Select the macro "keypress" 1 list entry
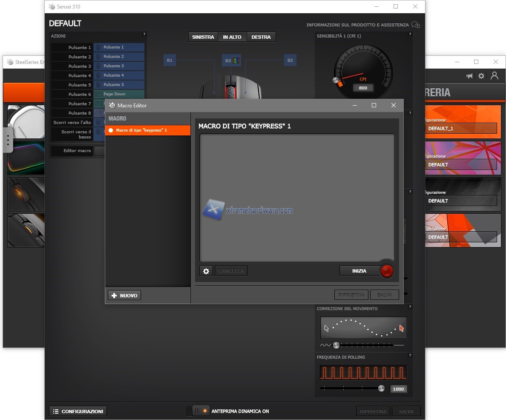Image resolution: width=506 pixels, height=420 pixels. click(x=147, y=130)
